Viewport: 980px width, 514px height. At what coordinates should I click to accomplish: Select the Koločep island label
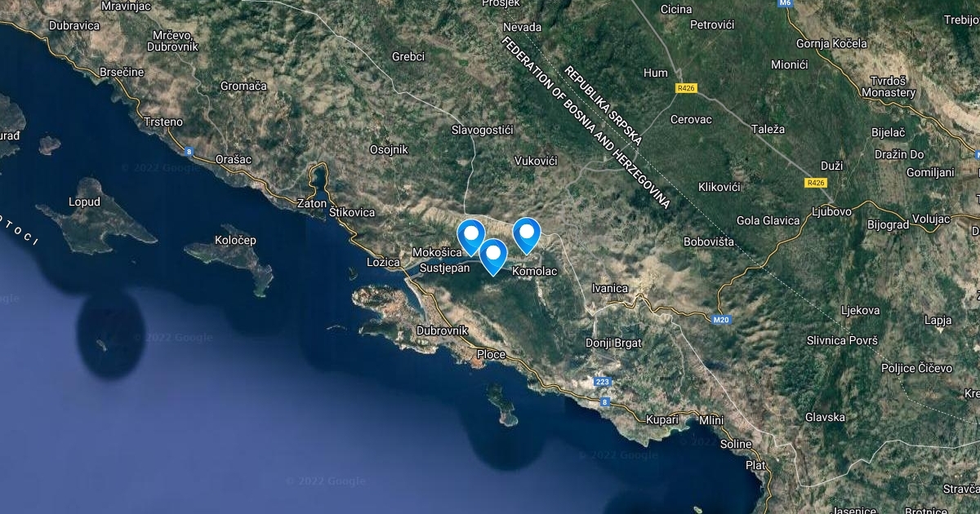pyautogui.click(x=235, y=240)
